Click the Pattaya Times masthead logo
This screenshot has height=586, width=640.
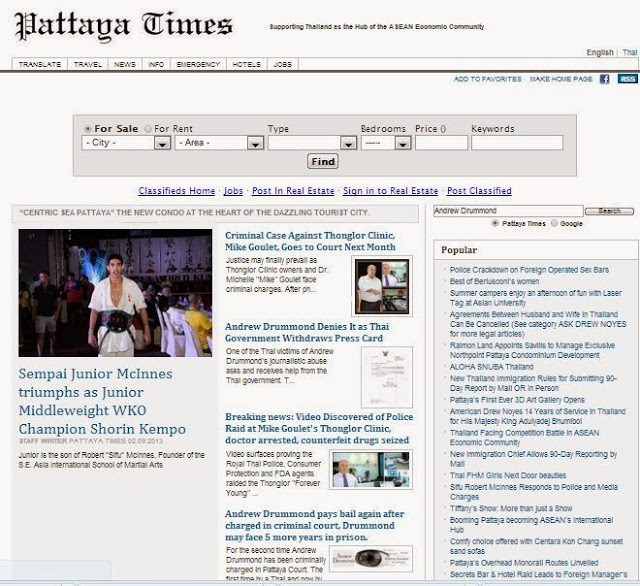[124, 26]
